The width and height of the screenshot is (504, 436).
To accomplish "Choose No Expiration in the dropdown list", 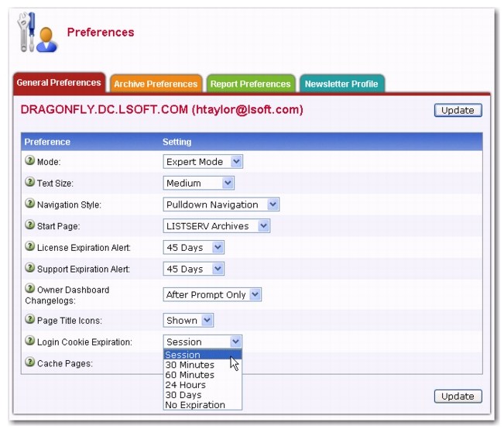I will pyautogui.click(x=195, y=405).
